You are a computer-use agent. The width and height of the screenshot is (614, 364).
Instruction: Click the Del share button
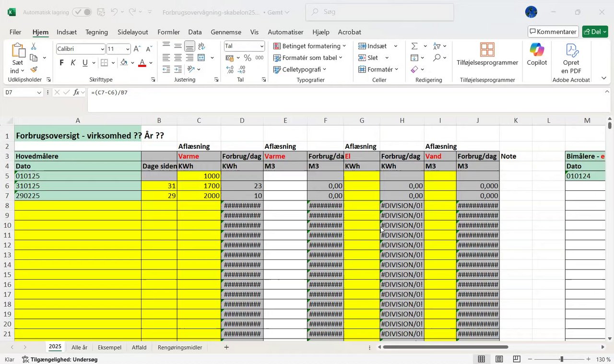[595, 32]
